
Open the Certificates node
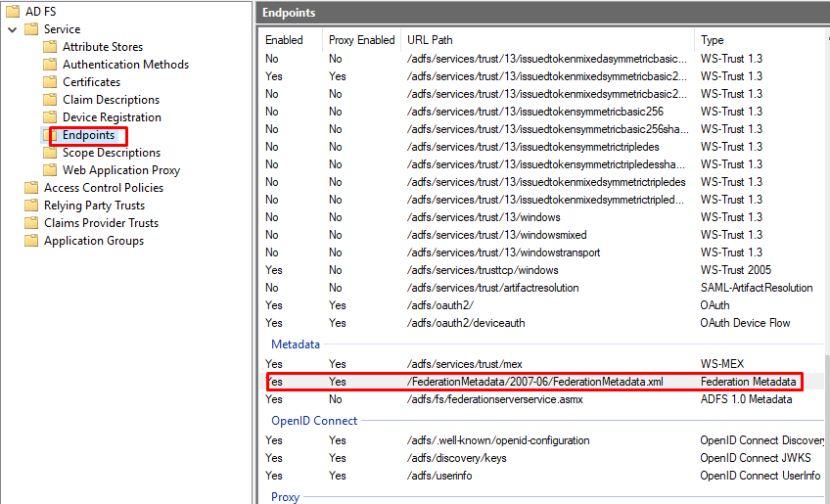(92, 82)
